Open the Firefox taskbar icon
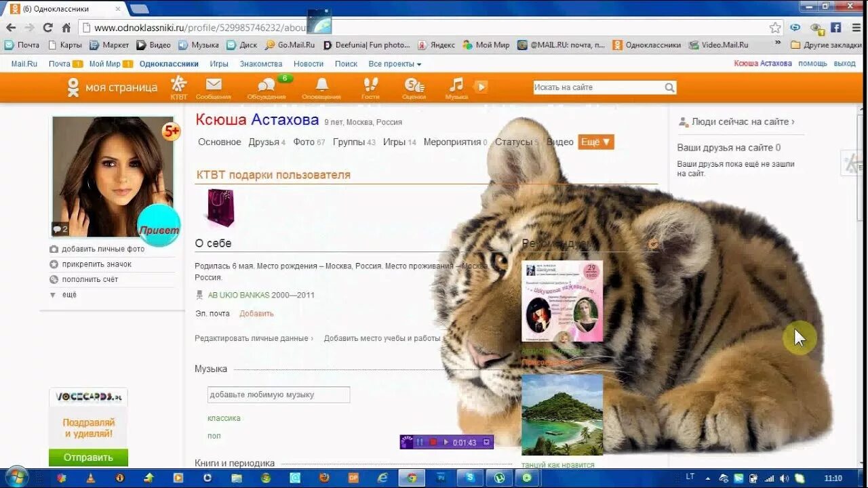The image size is (868, 488). coord(323,478)
